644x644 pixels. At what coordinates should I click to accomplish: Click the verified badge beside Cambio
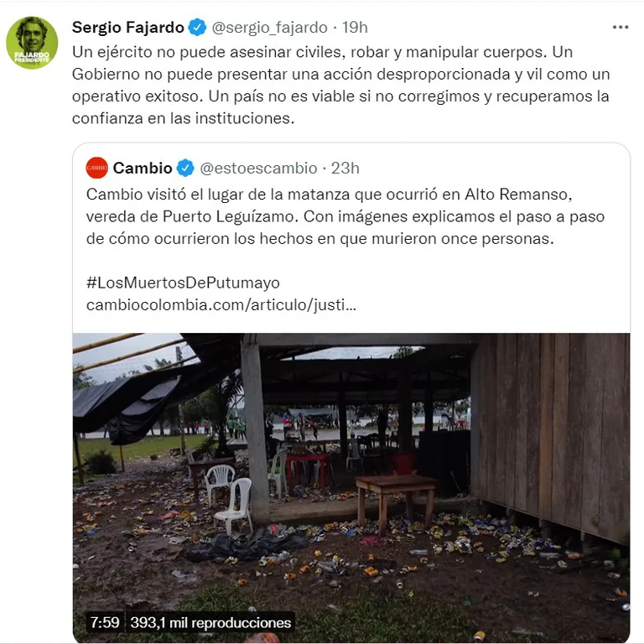click(185, 168)
